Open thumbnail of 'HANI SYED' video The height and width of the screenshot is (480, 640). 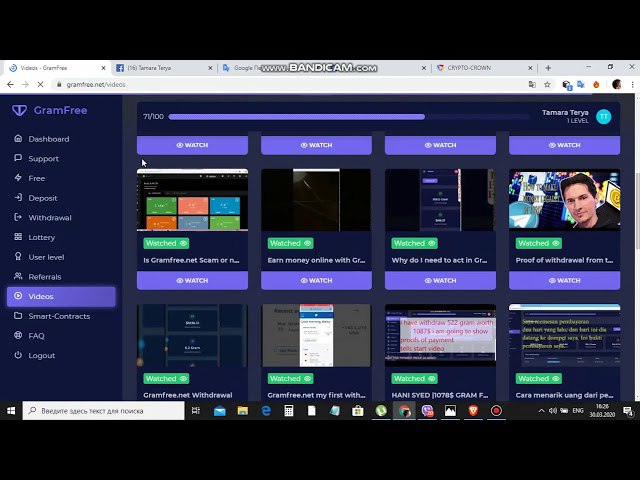point(440,335)
